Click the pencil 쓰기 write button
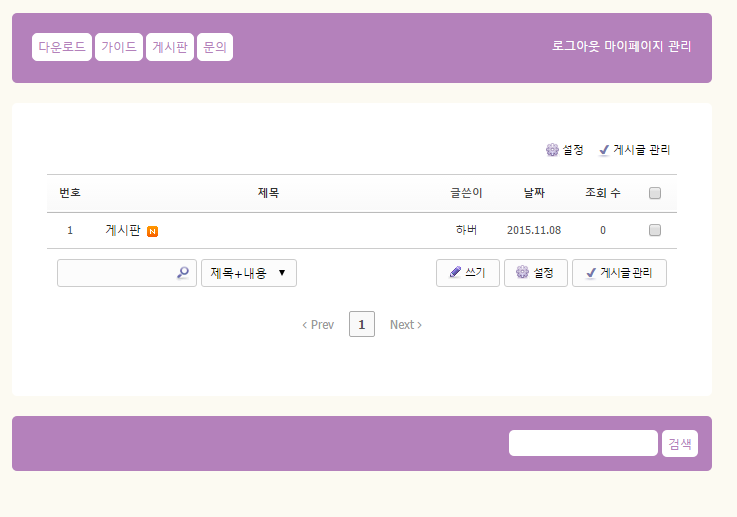The height and width of the screenshot is (517, 737). [467, 273]
